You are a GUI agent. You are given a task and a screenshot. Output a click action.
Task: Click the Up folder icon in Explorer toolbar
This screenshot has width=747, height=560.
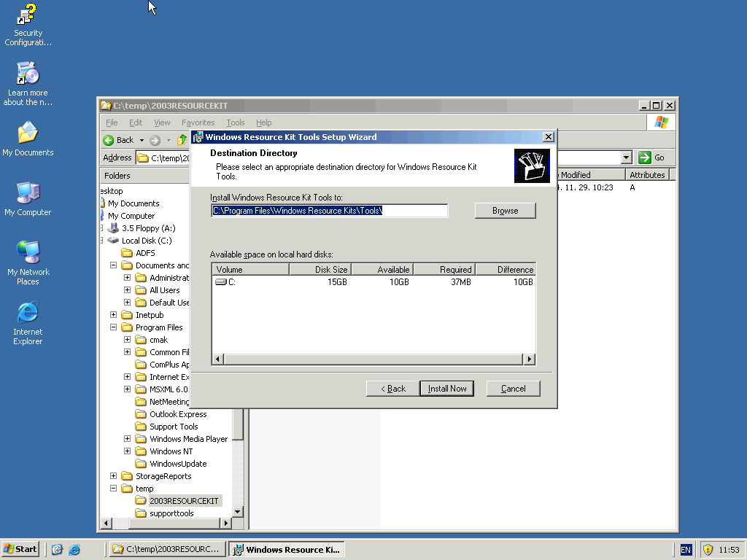182,140
